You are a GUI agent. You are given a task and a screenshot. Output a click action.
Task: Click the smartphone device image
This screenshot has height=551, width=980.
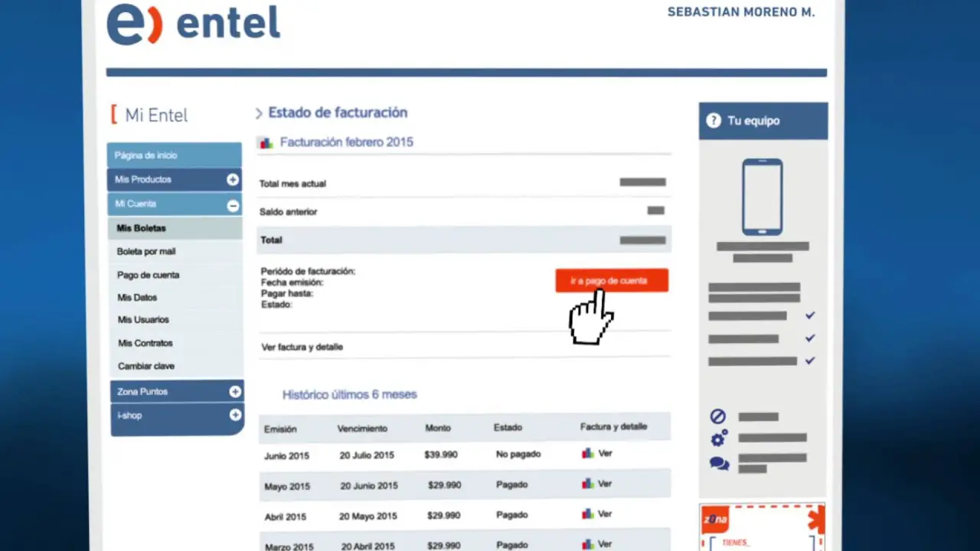click(763, 197)
